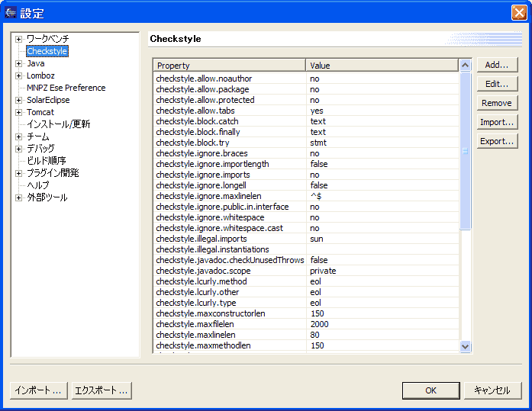The height and width of the screenshot is (411, 532).
Task: Expand the 外部ツール tree node
Action: tap(18, 198)
